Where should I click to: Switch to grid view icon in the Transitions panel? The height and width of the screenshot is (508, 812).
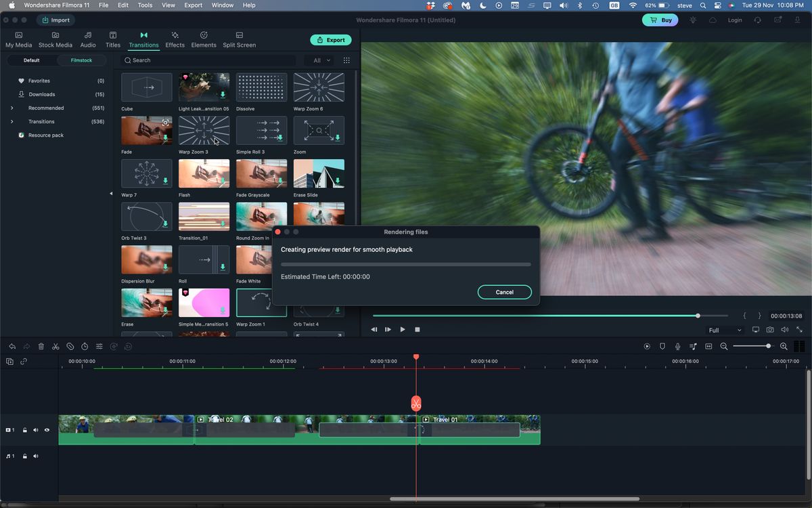[x=346, y=60]
